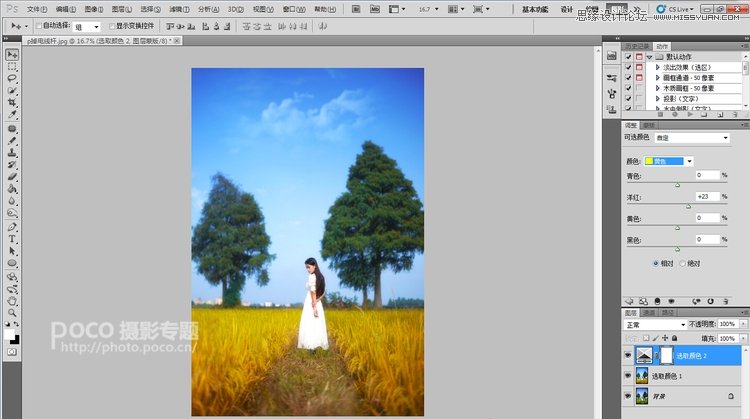
Task: Open the 不透明度 opacity slider arrow
Action: 743,324
